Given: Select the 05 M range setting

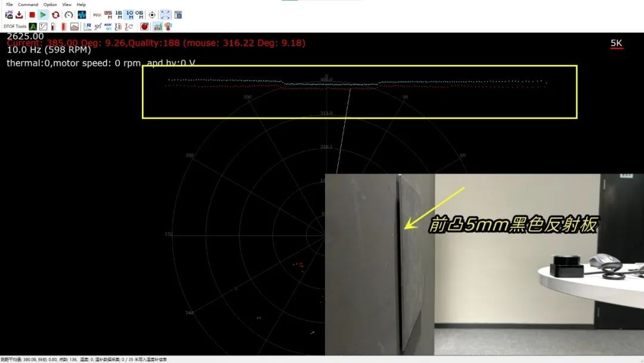Looking at the screenshot, I should click(140, 15).
